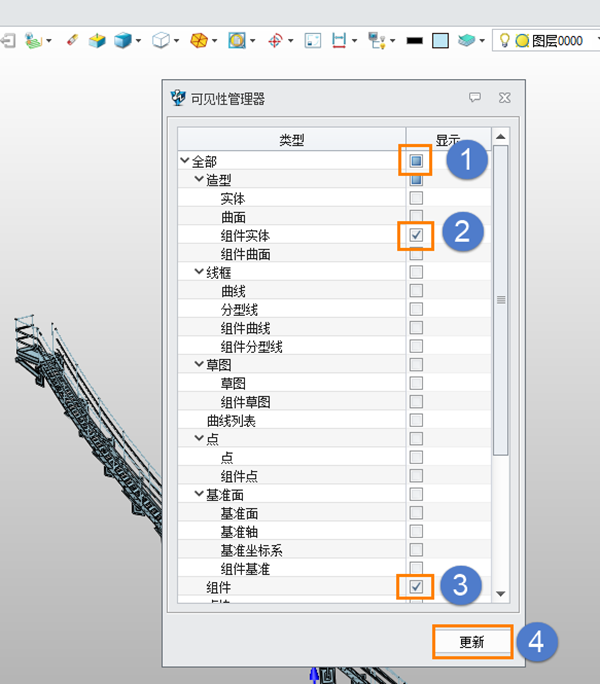Select the 组件点 row text

point(239,476)
